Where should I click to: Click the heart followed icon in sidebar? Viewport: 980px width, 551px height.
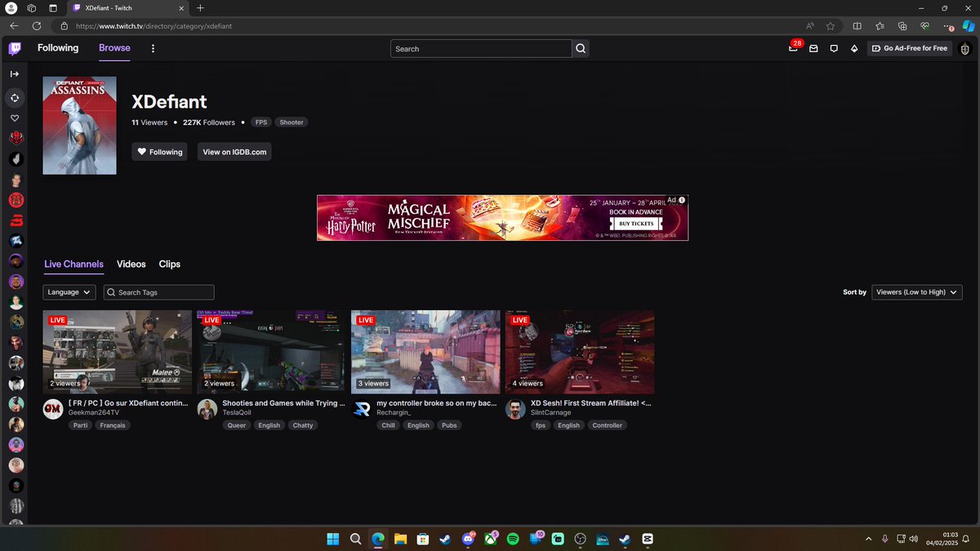(x=15, y=118)
